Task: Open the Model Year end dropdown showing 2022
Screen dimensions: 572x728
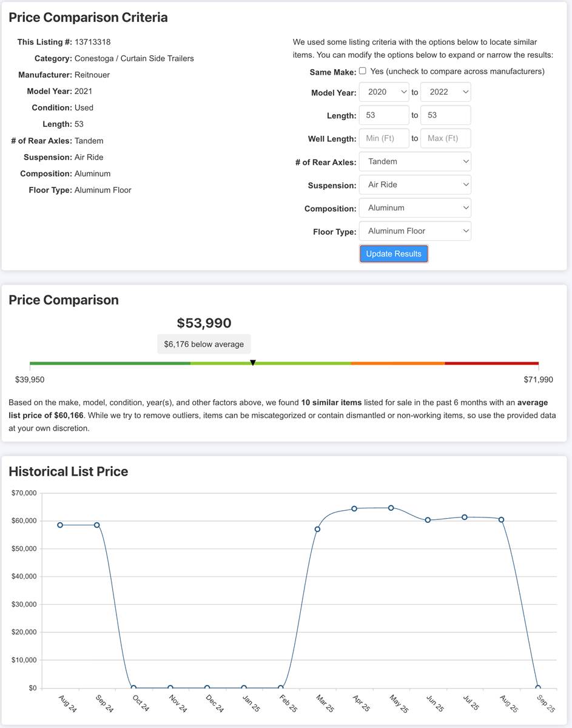Action: click(446, 92)
